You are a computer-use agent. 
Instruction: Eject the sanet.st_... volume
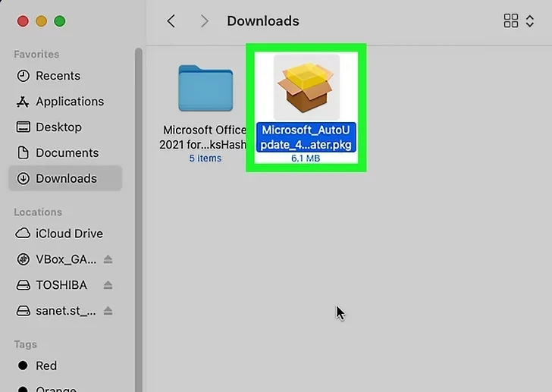pyautogui.click(x=108, y=311)
